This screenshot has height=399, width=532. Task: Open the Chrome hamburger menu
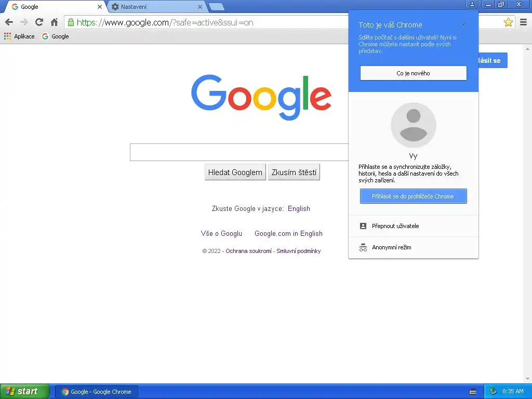523,22
